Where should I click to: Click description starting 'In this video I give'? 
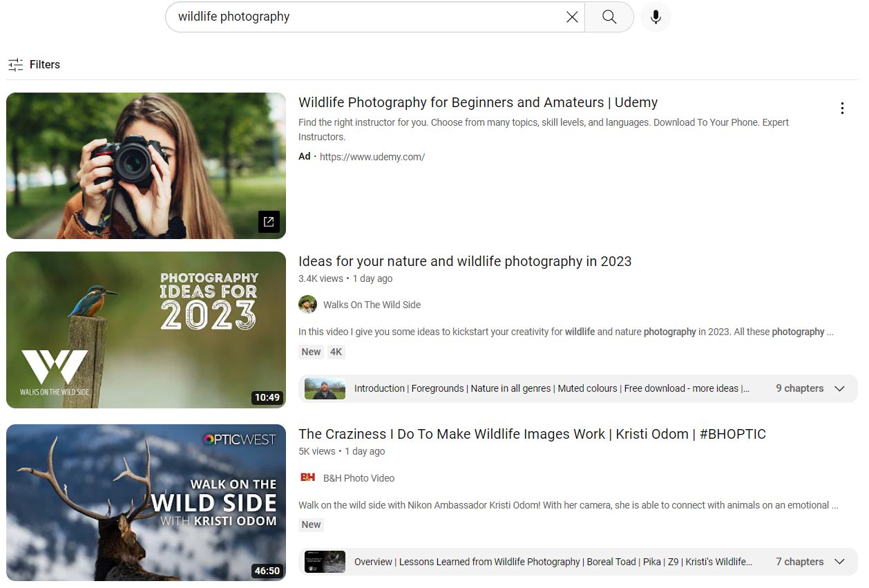566,332
